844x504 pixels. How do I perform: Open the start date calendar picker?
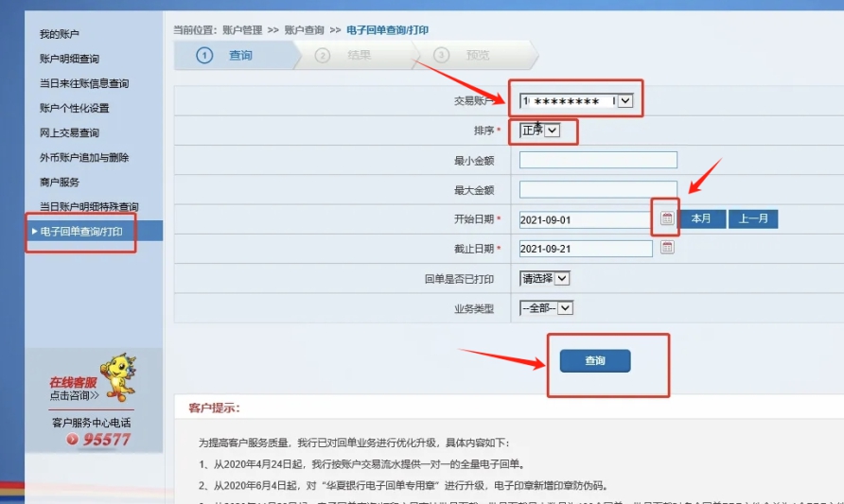667,217
